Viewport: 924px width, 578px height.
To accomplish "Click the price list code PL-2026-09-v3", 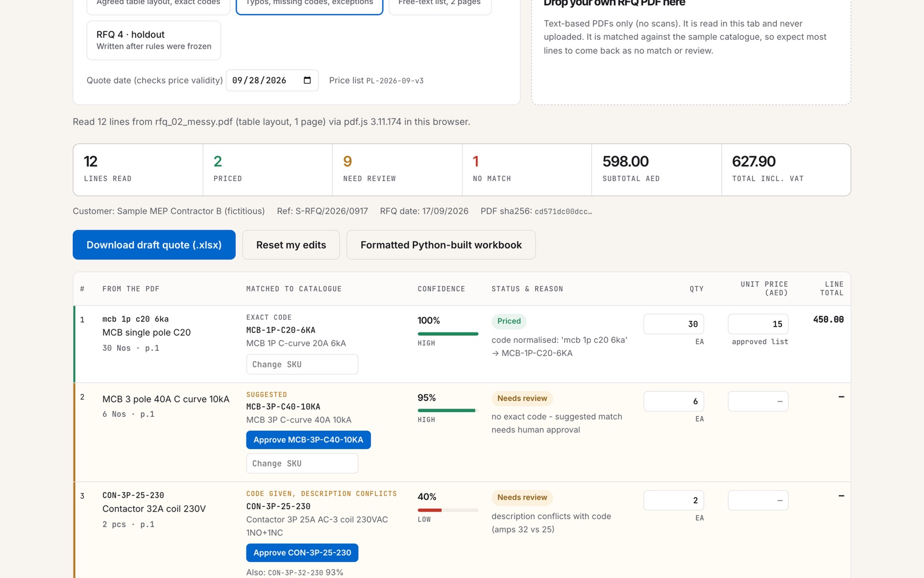I will tap(395, 81).
